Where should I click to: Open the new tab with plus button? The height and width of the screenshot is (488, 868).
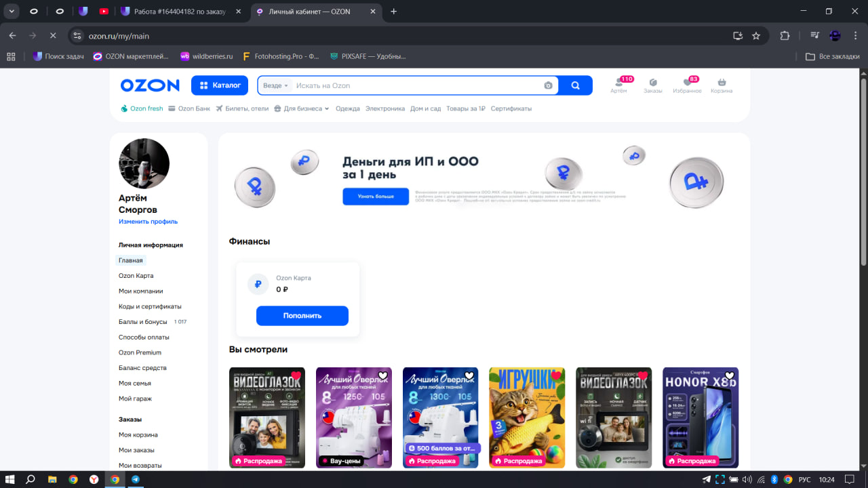click(394, 12)
